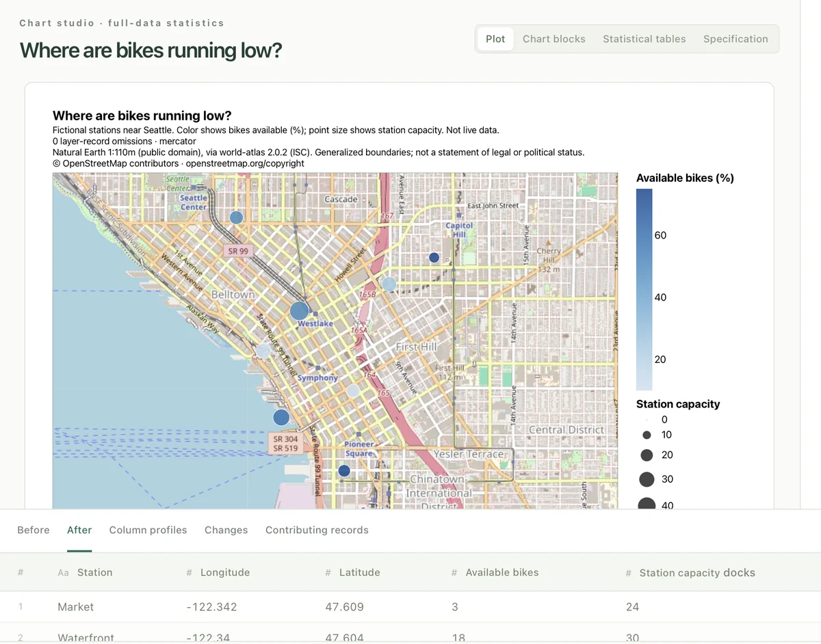Click the Natural Earth attribution line
The image size is (821, 644).
pyautogui.click(x=319, y=152)
